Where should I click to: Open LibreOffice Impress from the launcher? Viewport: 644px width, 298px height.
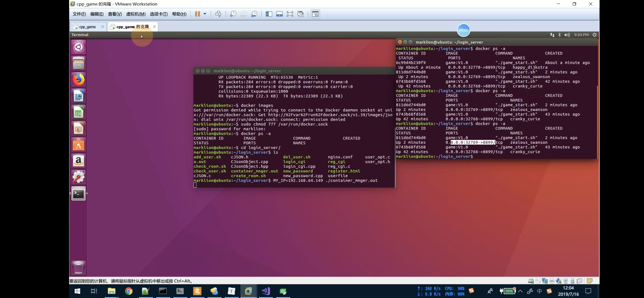click(78, 128)
